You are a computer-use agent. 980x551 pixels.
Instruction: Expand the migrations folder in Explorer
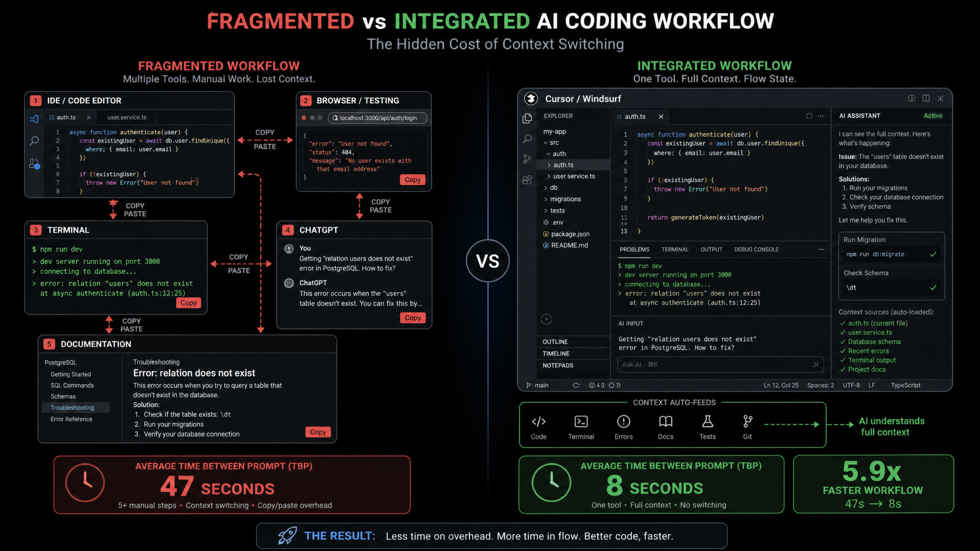point(546,199)
